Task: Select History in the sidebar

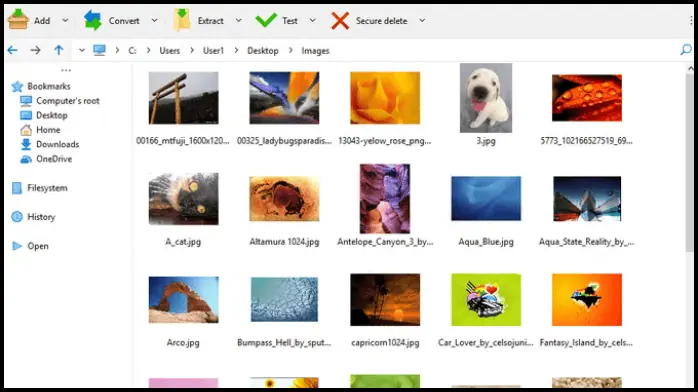Action: [x=41, y=217]
